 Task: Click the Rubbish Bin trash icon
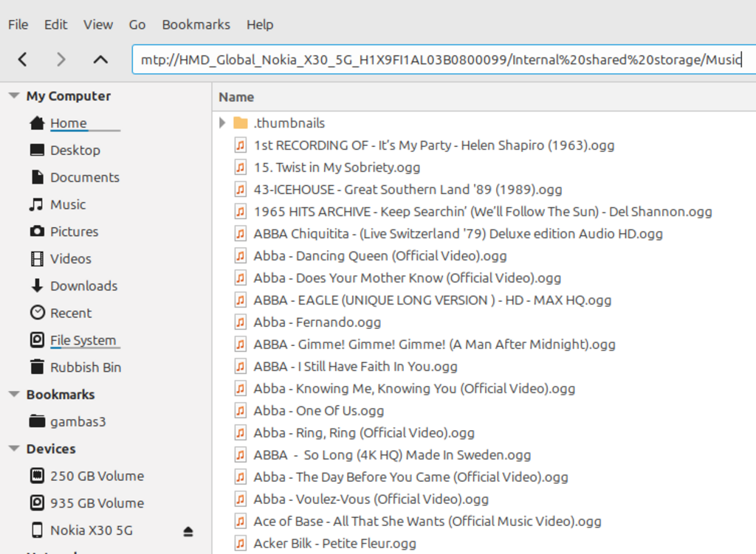tap(37, 367)
